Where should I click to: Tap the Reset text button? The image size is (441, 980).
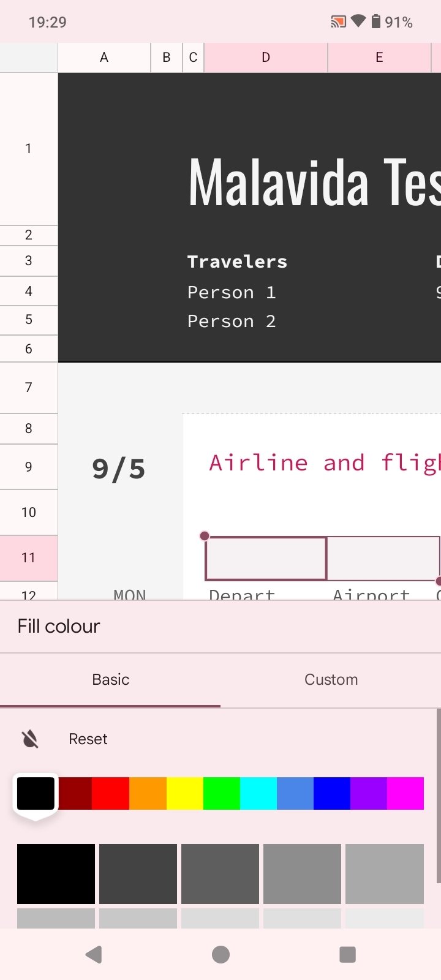tap(88, 739)
